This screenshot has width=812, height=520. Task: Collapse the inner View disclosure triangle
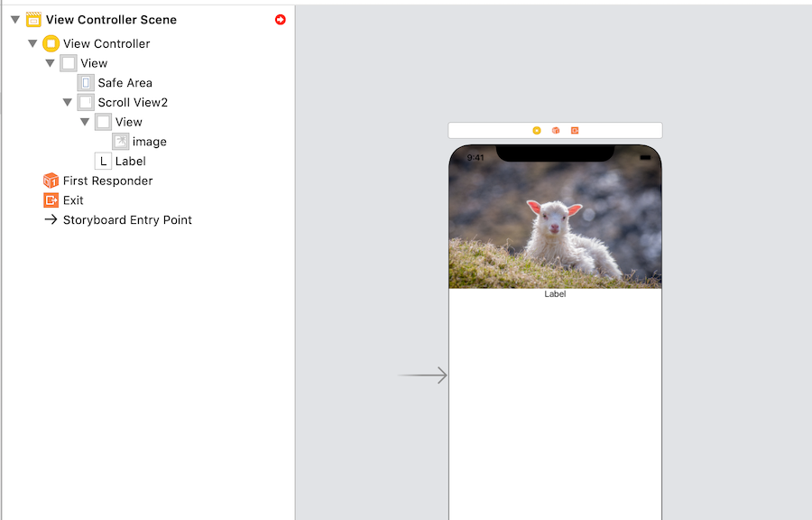click(85, 122)
